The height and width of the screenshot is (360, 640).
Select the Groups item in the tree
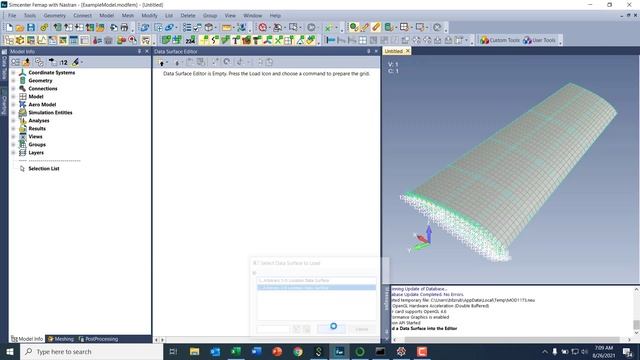[37, 144]
